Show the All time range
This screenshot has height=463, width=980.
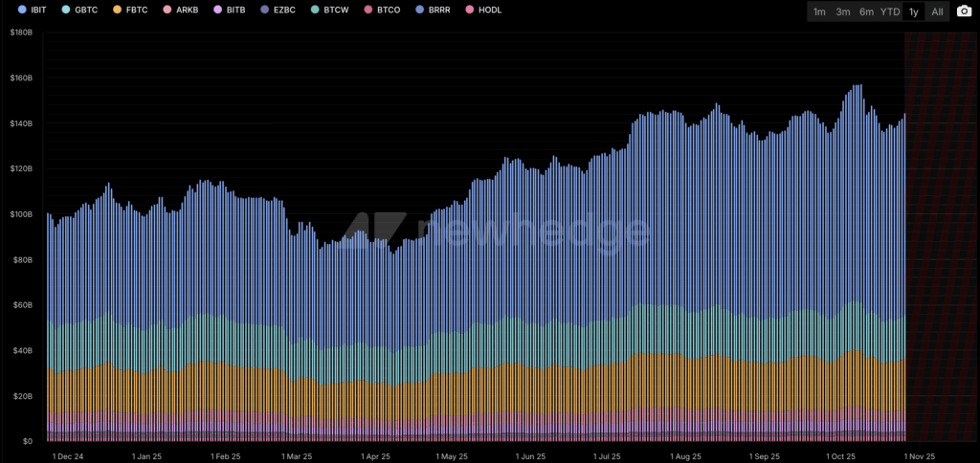pyautogui.click(x=937, y=11)
